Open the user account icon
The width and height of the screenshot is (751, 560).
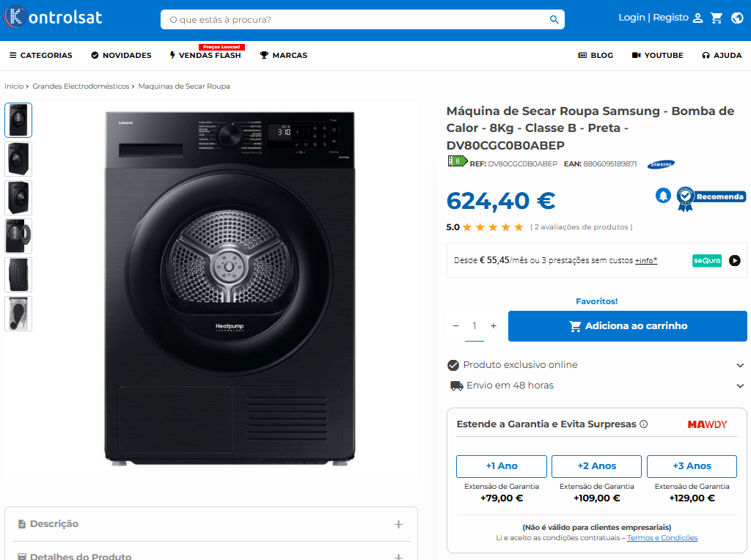[x=697, y=18]
